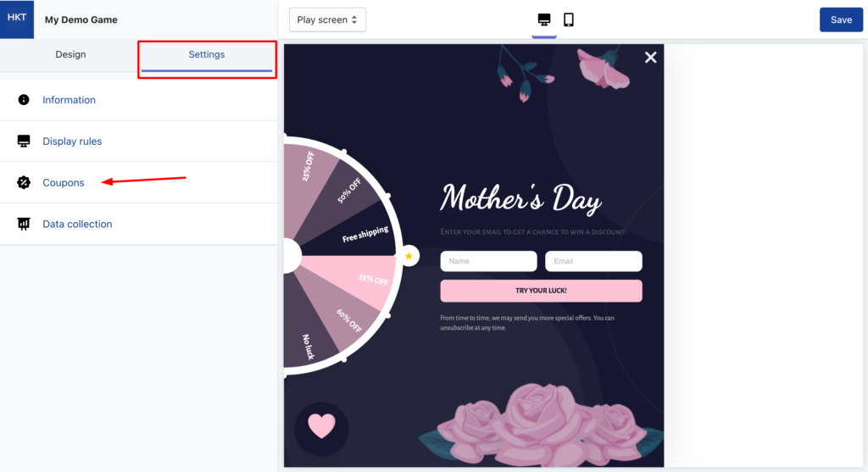Switch to mobile preview icon
Screen dimensions: 868x472
[x=569, y=20]
